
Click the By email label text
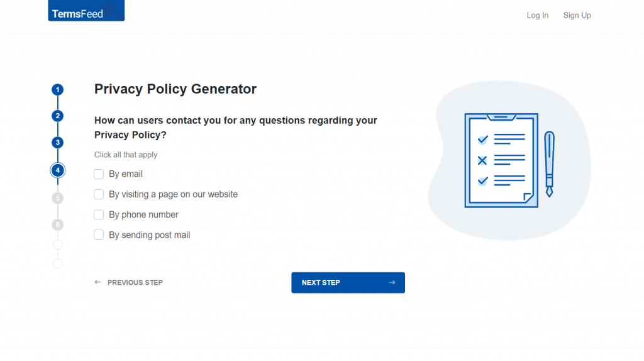point(126,174)
